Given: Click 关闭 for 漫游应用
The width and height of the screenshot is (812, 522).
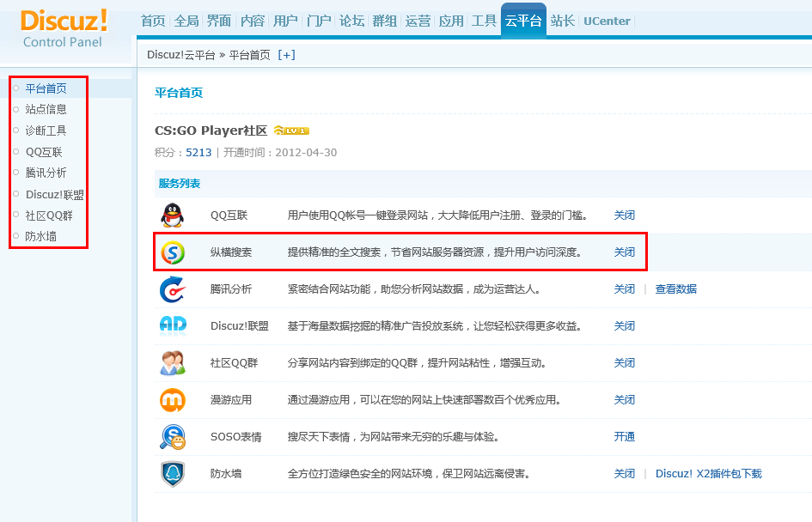Looking at the screenshot, I should click(625, 400).
